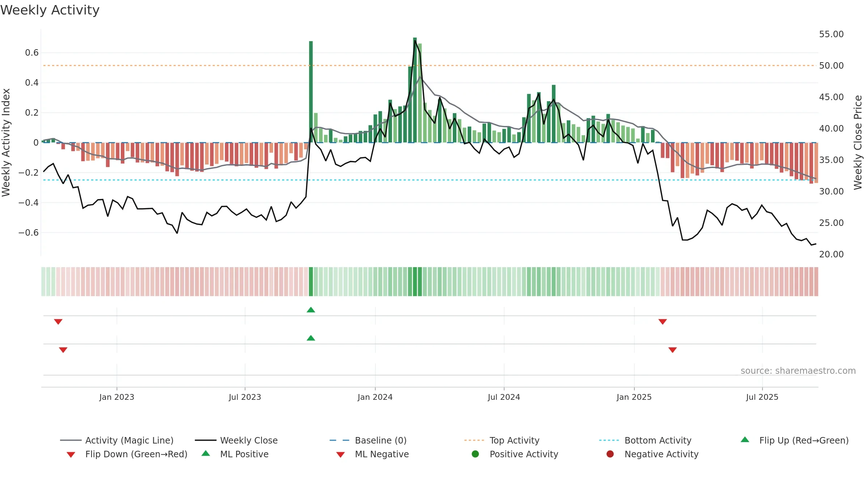
Task: Toggle the Top Activity legend entry
Action: click(502, 440)
